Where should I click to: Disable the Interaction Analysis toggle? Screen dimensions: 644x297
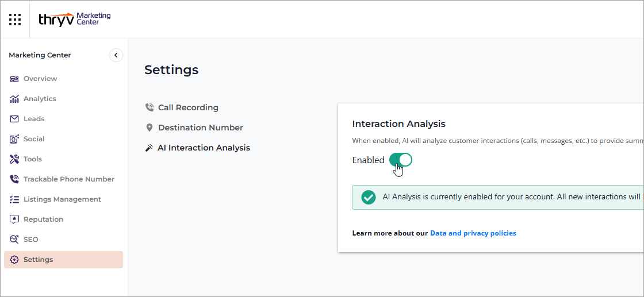coord(401,160)
